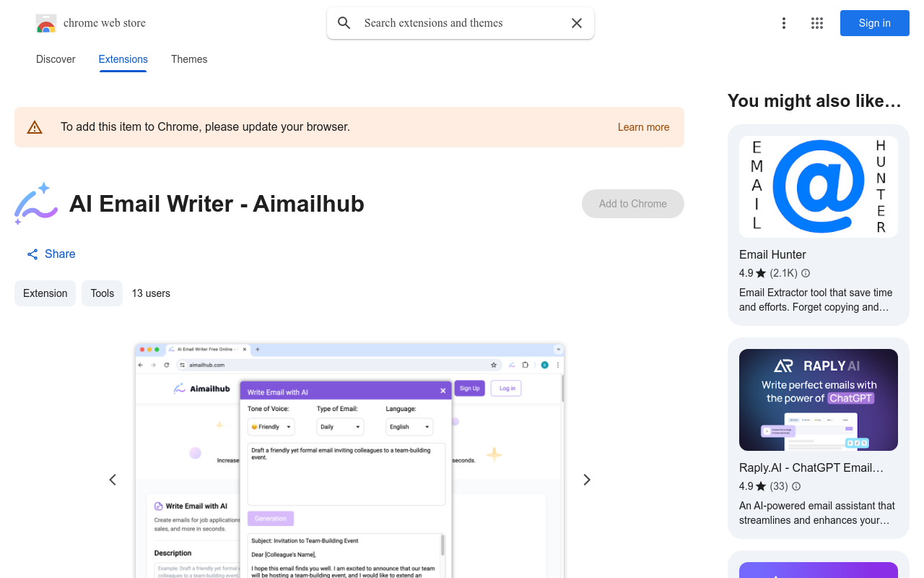Open the Aimailhub screenshot preview
Image resolution: width=924 pixels, height=578 pixels.
[x=349, y=460]
